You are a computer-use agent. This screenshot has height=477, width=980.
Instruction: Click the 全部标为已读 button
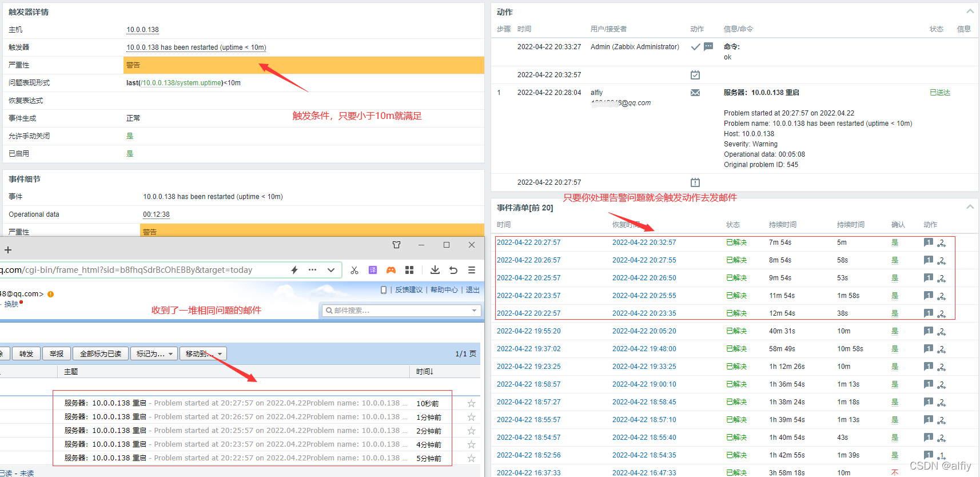(101, 354)
